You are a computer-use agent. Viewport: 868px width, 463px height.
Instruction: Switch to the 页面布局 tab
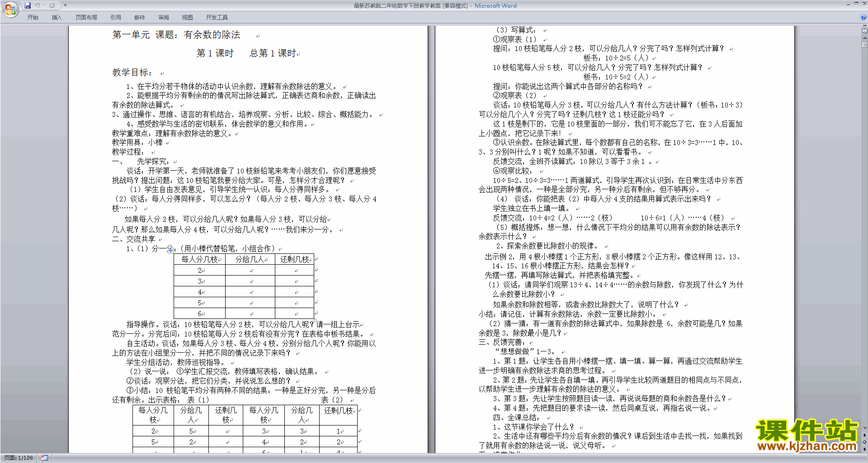86,18
